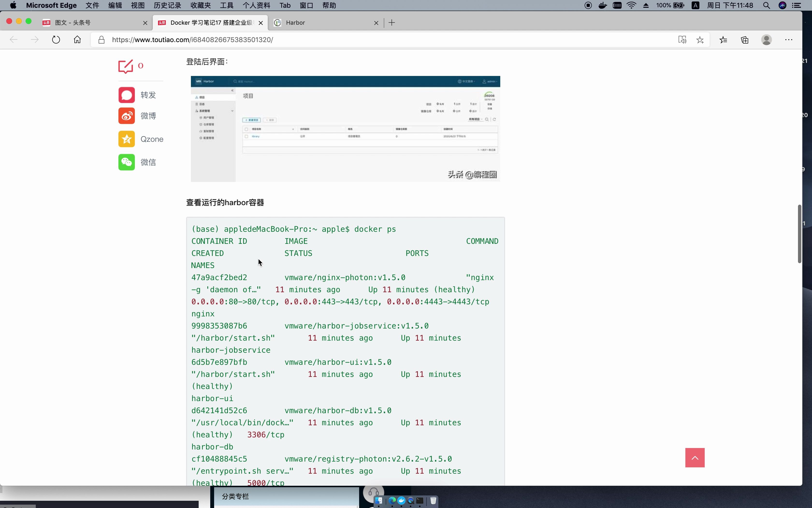Open a new browser tab
This screenshot has width=812, height=508.
(391, 22)
